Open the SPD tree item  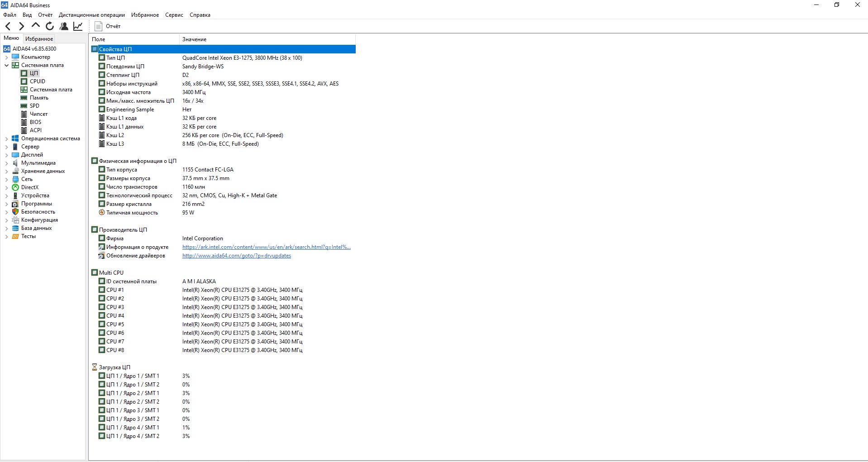coord(34,106)
